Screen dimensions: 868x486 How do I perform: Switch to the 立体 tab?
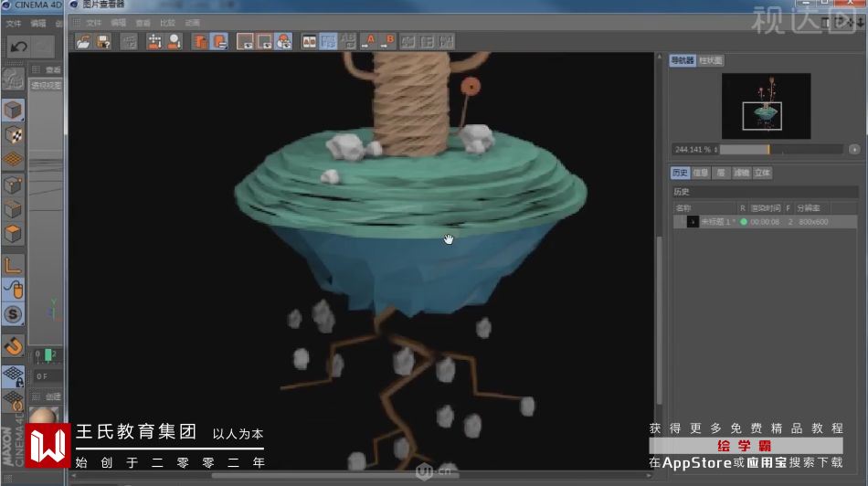tap(762, 173)
